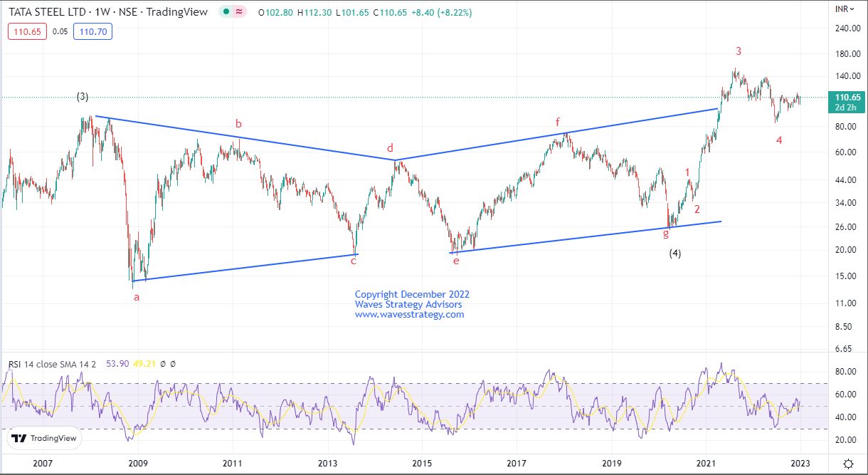Click the 2015 time axis label
868x475 pixels.
point(422,464)
